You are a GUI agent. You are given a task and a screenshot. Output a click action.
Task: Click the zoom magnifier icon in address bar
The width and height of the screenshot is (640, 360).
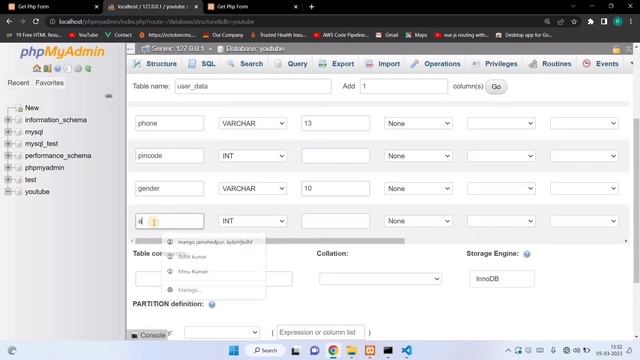547,21
